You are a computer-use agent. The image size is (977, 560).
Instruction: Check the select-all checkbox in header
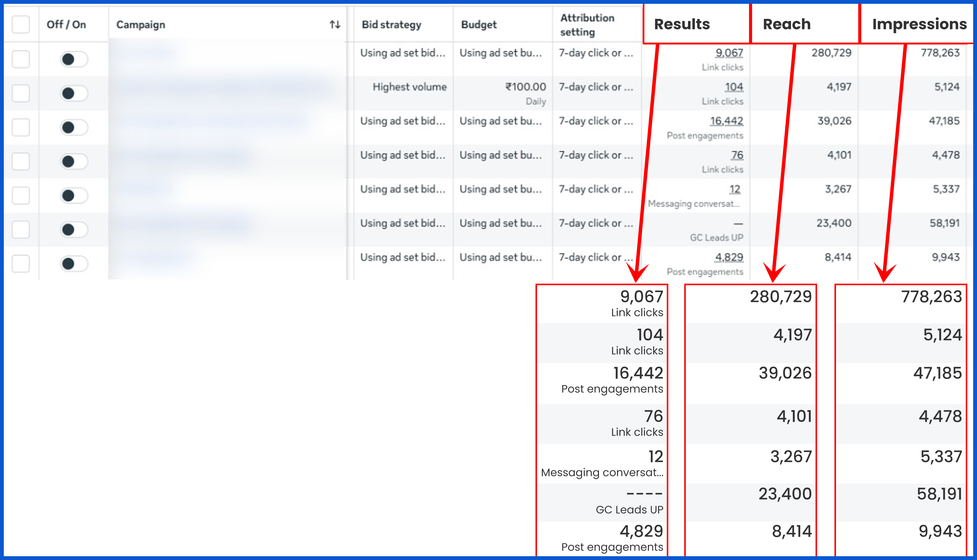click(21, 25)
